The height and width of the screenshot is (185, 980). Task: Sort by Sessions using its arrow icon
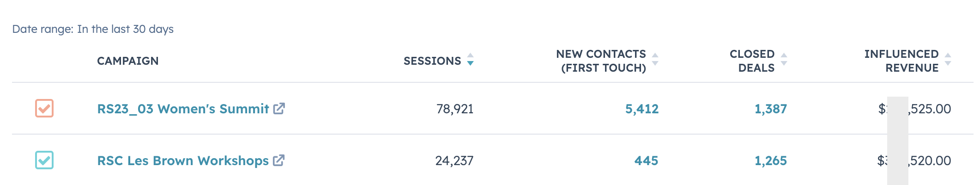[470, 60]
